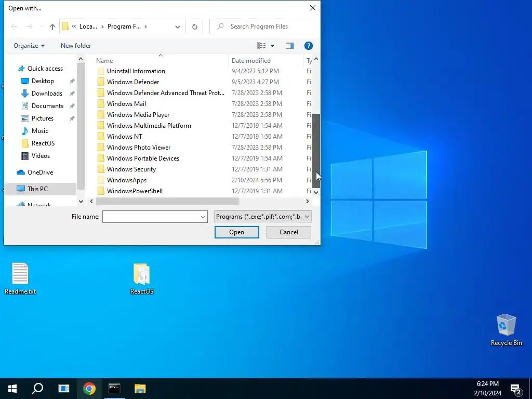Open the Programs file type filter dropdown
The height and width of the screenshot is (399, 532).
click(x=262, y=217)
